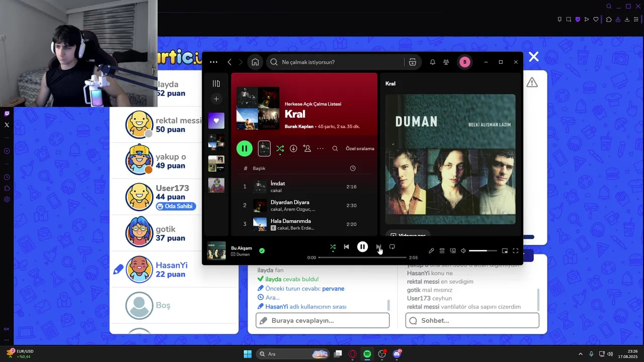The width and height of the screenshot is (644, 362).
Task: Open the Bu Akşam song title link
Action: tap(242, 248)
